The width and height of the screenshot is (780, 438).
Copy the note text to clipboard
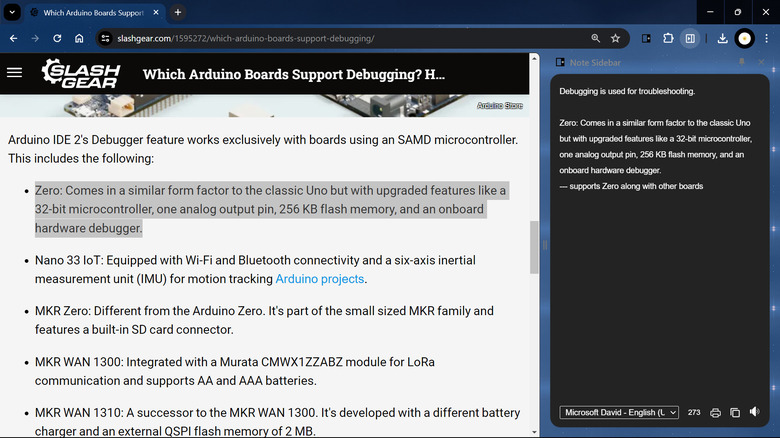coord(735,412)
